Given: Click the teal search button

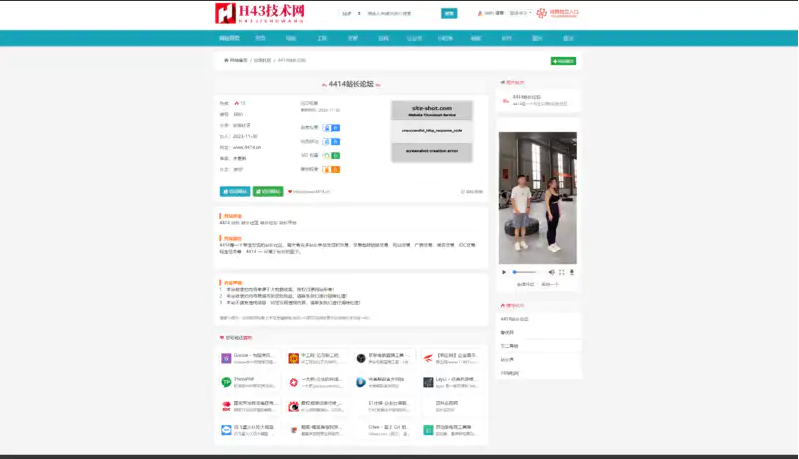Looking at the screenshot, I should [x=449, y=14].
